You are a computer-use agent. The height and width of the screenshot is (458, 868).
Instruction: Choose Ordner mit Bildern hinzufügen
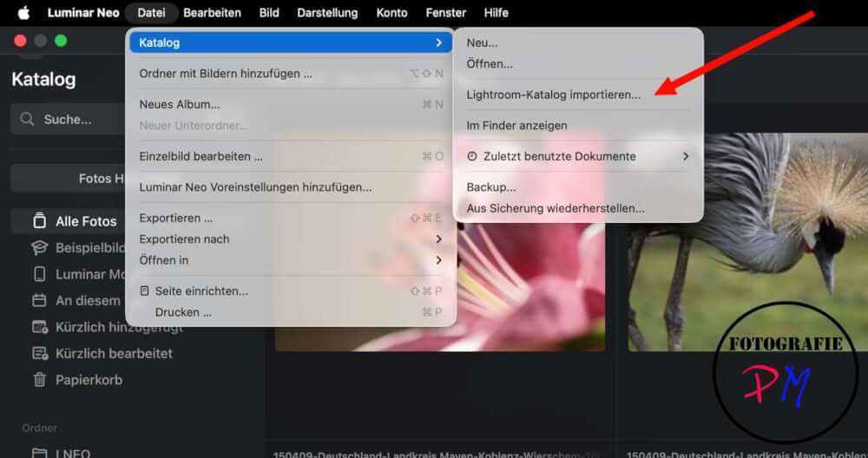[291, 74]
